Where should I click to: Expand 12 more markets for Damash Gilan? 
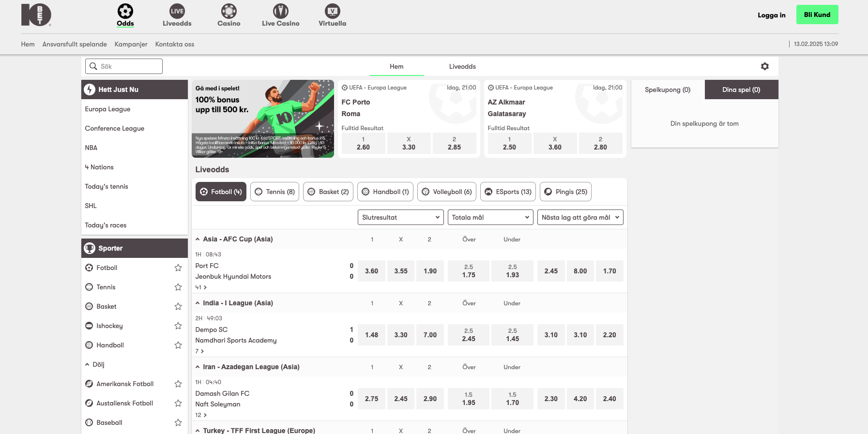201,415
